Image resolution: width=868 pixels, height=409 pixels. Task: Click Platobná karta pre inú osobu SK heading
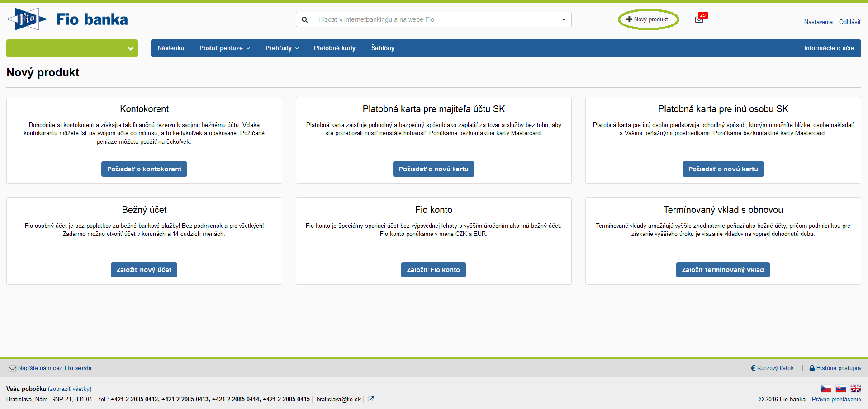point(723,109)
